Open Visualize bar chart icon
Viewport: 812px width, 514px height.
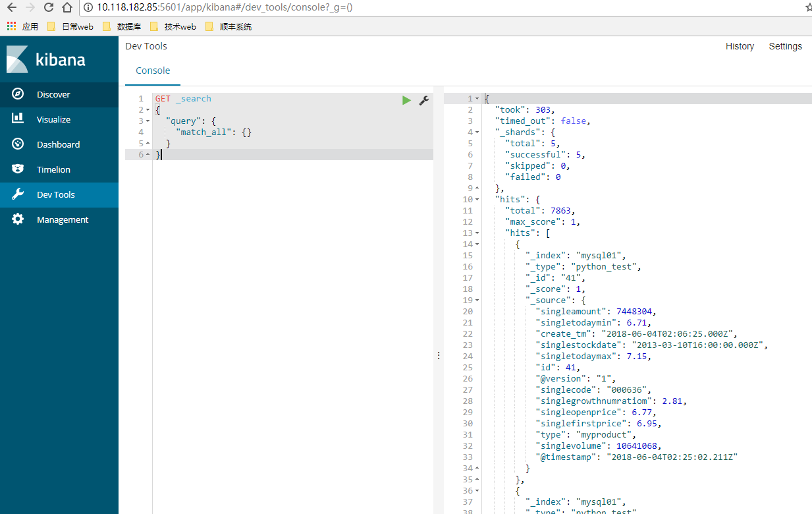pos(18,119)
